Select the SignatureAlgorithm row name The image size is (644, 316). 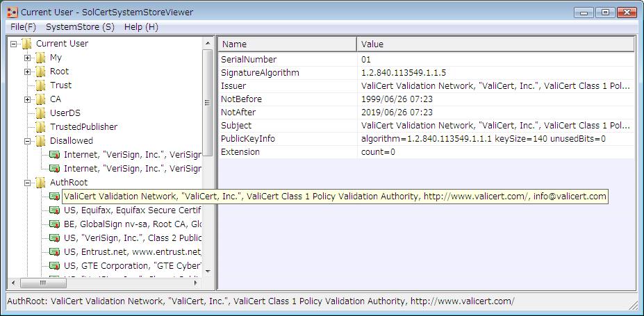[260, 73]
